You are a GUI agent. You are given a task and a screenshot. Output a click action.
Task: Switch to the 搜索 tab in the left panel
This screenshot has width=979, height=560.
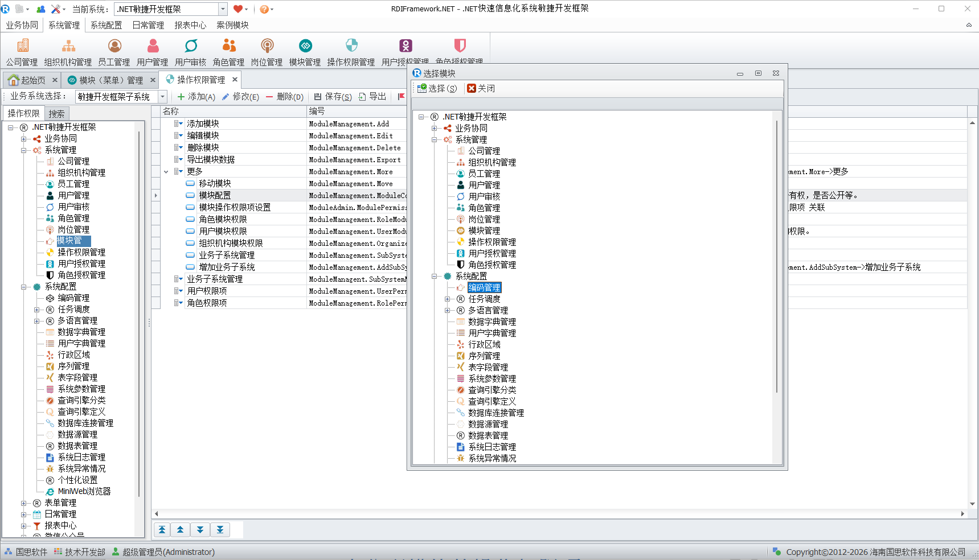(x=56, y=113)
